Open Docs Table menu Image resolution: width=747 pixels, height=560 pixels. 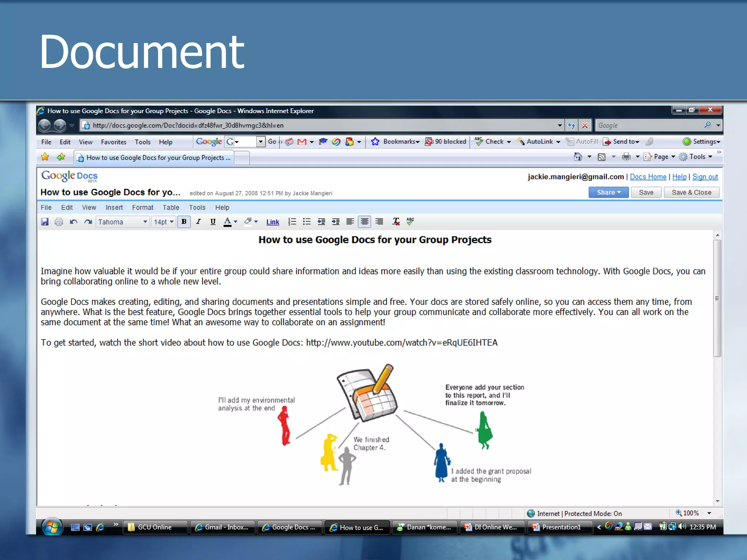pyautogui.click(x=171, y=207)
